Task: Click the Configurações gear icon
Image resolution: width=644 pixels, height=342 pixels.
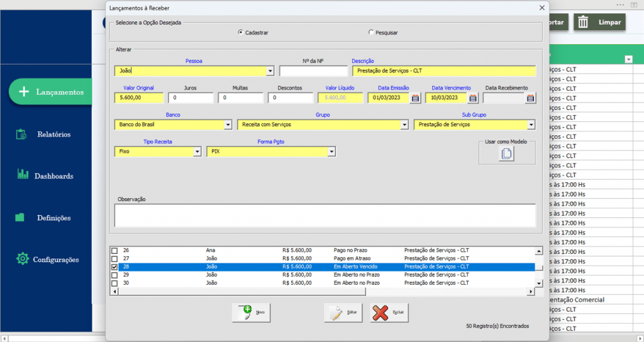Action: point(23,258)
